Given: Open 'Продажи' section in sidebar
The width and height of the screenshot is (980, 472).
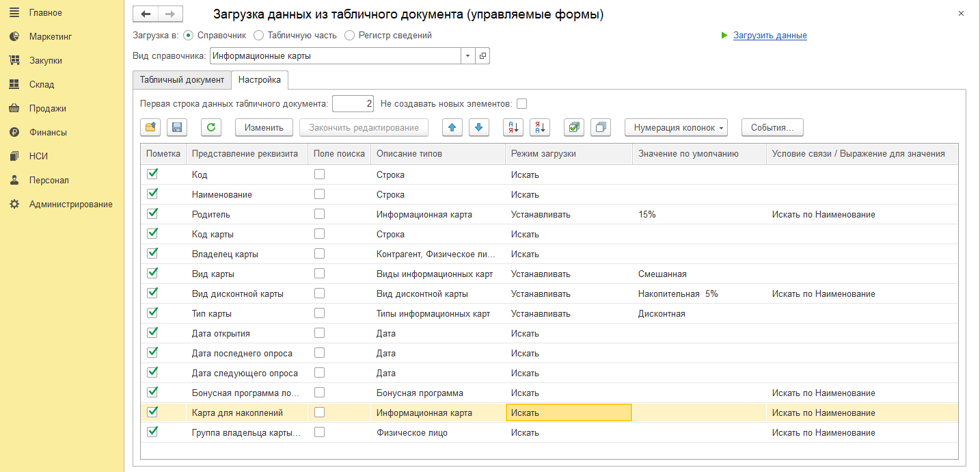Looking at the screenshot, I should click(x=48, y=108).
